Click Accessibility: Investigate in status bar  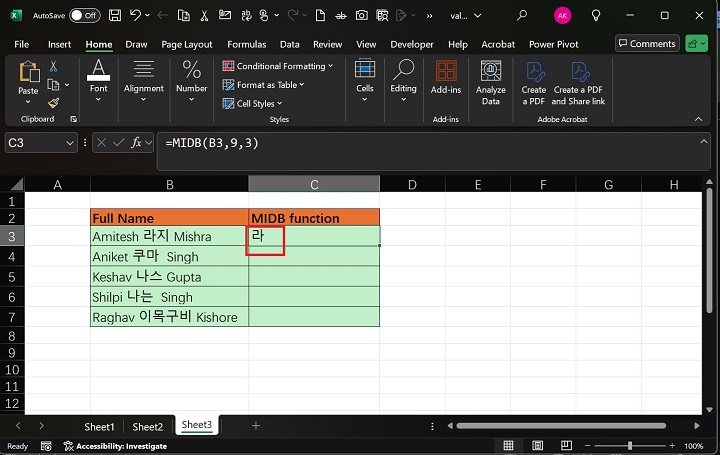(x=121, y=446)
